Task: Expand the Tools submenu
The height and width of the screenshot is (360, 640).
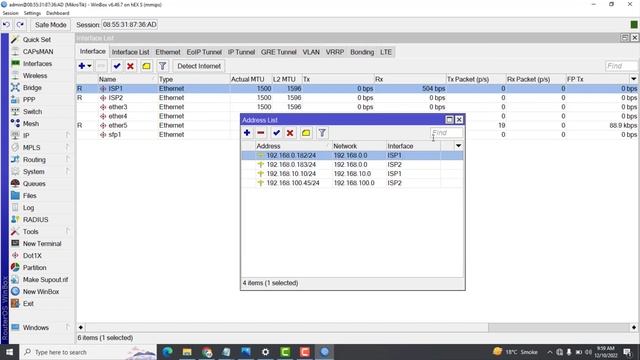Action: pyautogui.click(x=31, y=231)
